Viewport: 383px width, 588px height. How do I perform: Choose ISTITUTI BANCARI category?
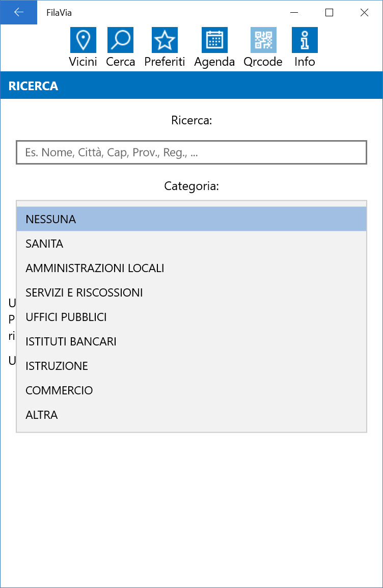(x=191, y=341)
